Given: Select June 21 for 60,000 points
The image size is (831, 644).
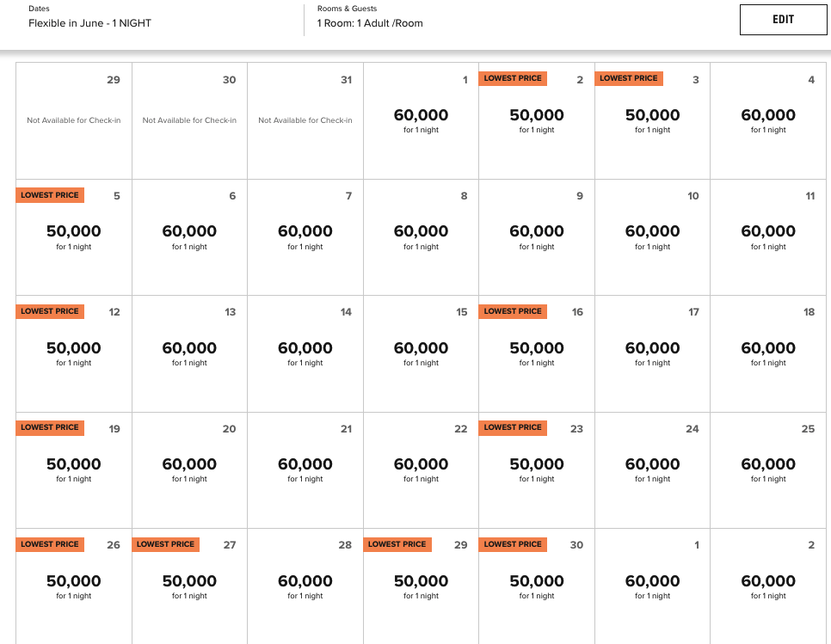Looking at the screenshot, I should (305, 470).
